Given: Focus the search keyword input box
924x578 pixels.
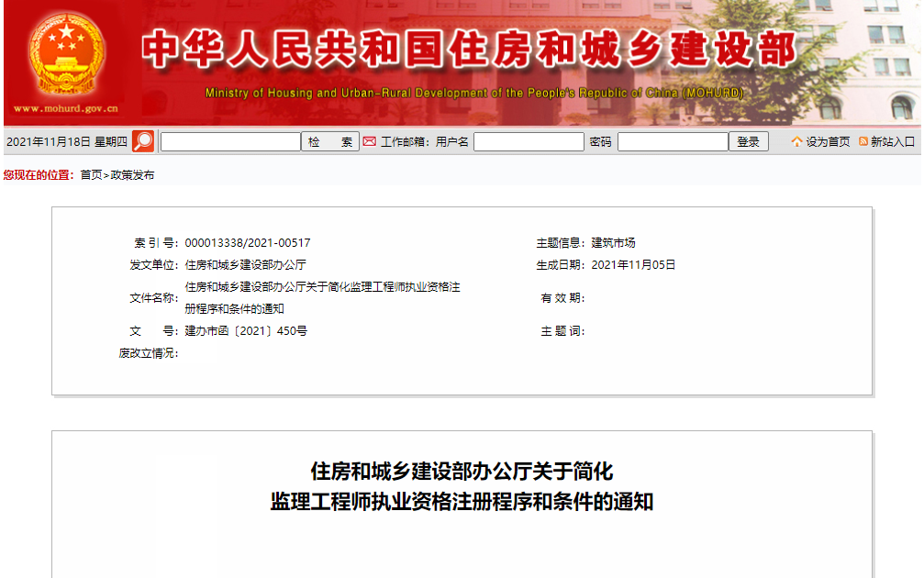Looking at the screenshot, I should [230, 141].
